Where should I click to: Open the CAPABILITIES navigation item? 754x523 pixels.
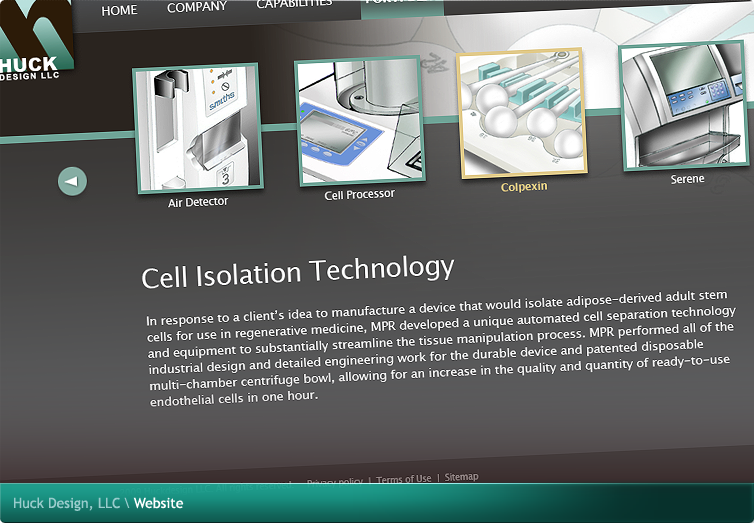click(x=294, y=5)
